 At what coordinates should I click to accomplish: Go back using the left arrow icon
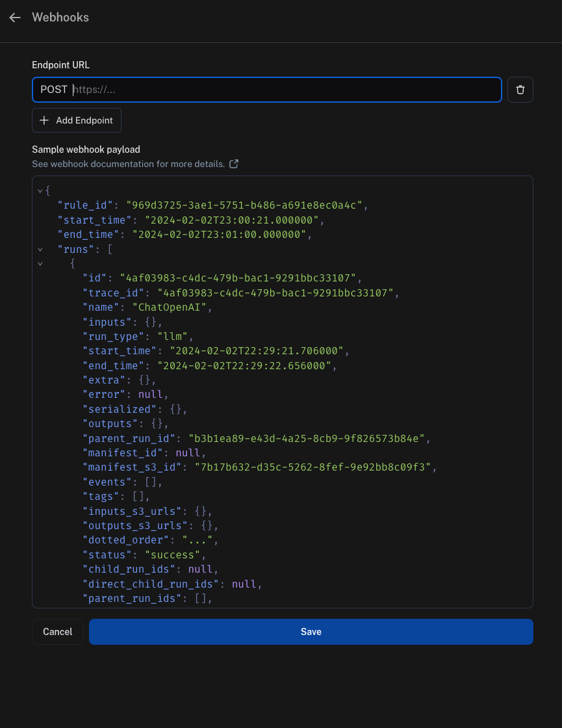(15, 18)
